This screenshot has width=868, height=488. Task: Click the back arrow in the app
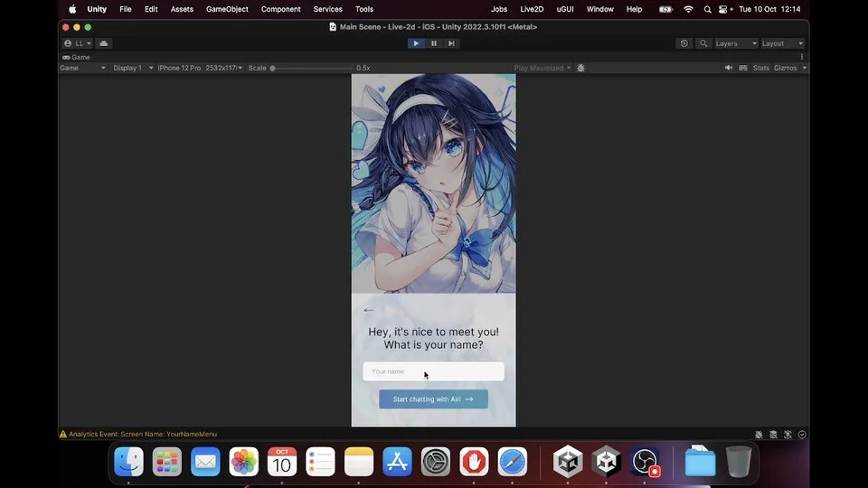[369, 310]
